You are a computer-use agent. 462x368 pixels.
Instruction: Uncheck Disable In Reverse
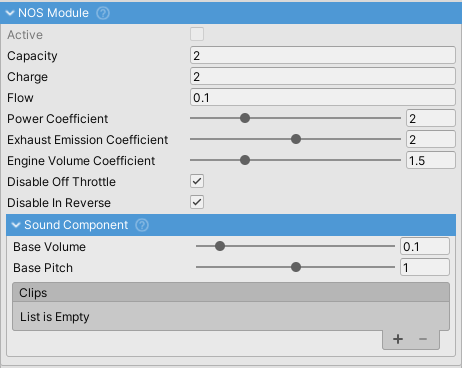pyautogui.click(x=197, y=202)
